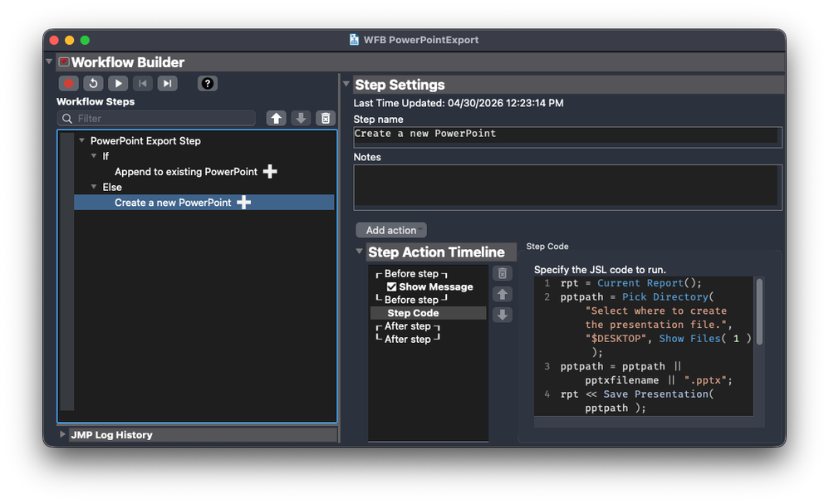The width and height of the screenshot is (829, 504).
Task: Collapse the If branch
Action: 94,156
